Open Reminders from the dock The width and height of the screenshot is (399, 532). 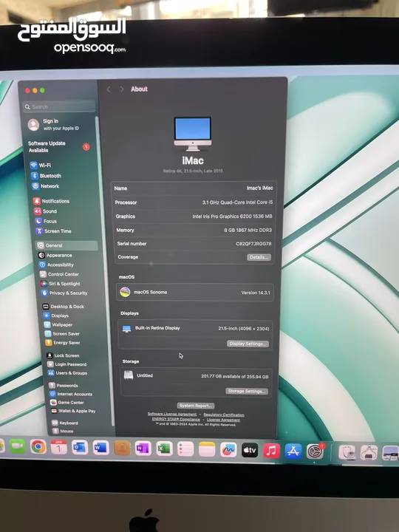(185, 449)
